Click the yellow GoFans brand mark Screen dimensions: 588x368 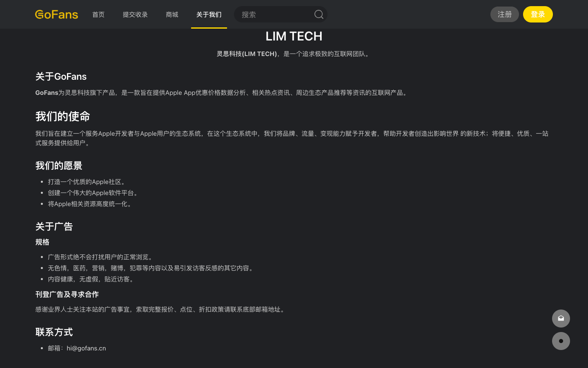tap(56, 14)
